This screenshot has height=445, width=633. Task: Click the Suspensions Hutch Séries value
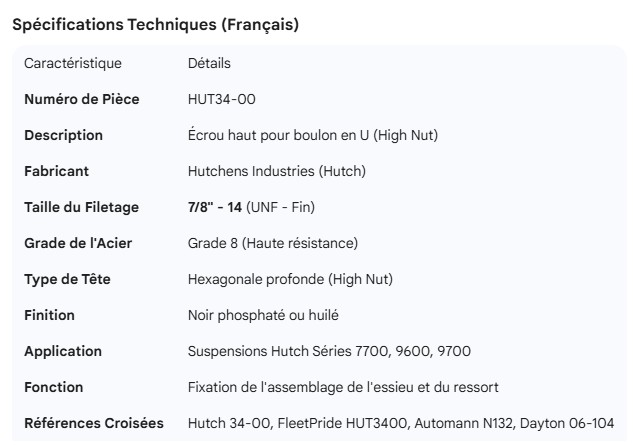click(329, 351)
